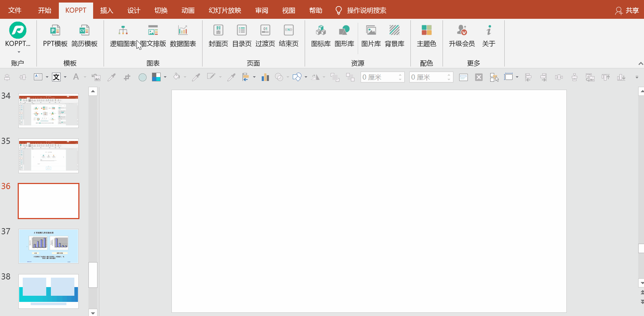
Task: Open 数据图表 data charts
Action: coord(183,36)
